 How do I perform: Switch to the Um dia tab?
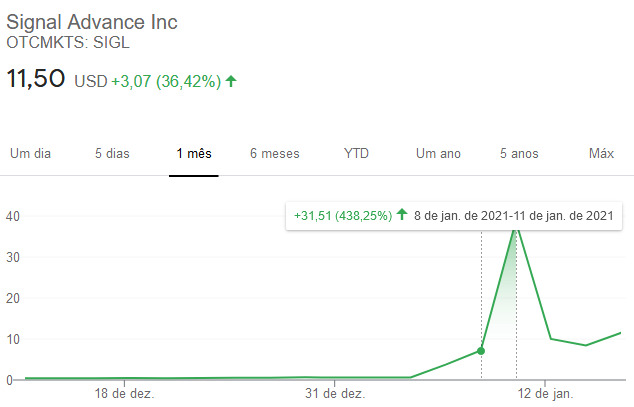30,154
